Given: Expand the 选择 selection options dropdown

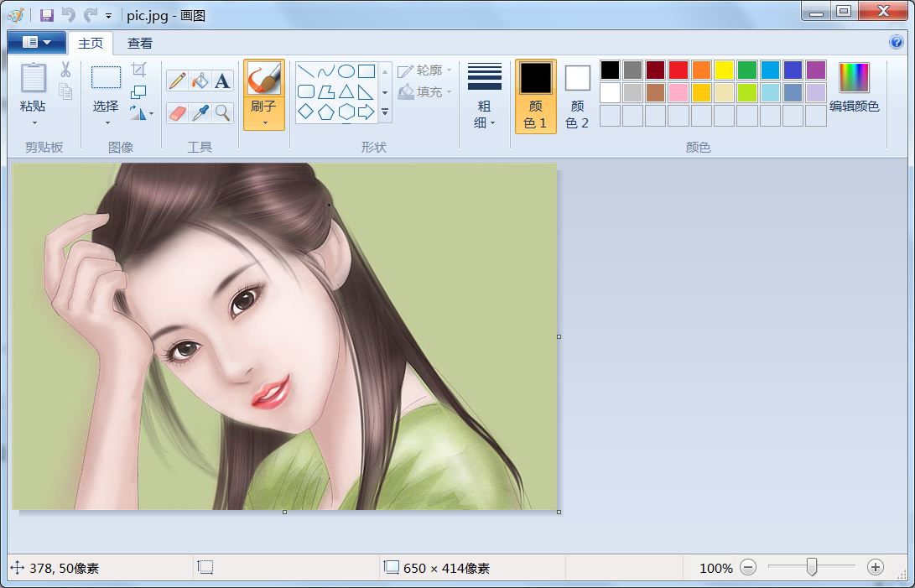Looking at the screenshot, I should pos(106,122).
